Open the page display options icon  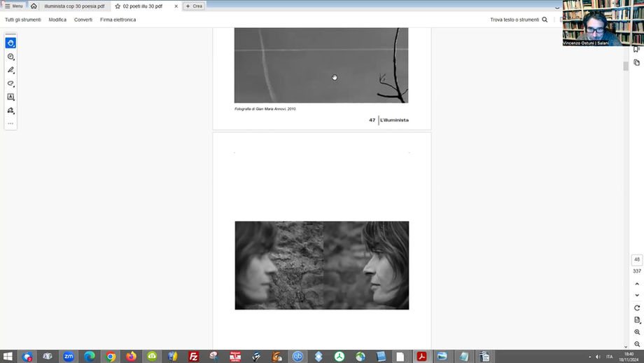(637, 320)
